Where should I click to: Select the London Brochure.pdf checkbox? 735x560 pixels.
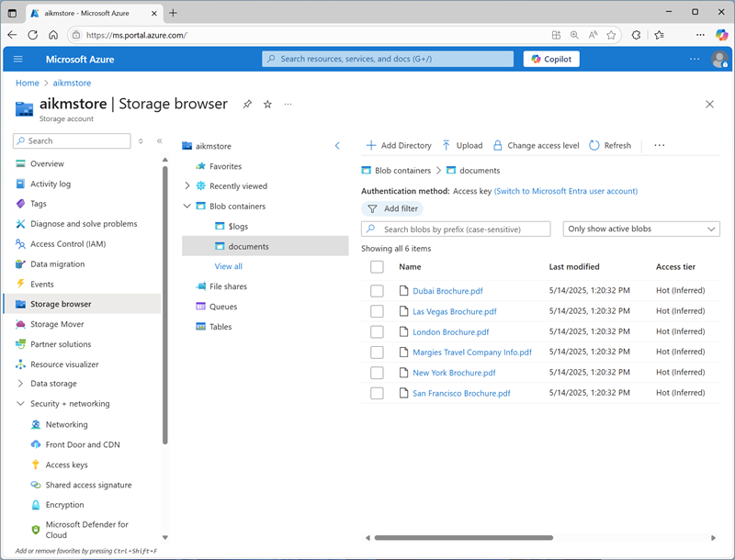(x=377, y=332)
